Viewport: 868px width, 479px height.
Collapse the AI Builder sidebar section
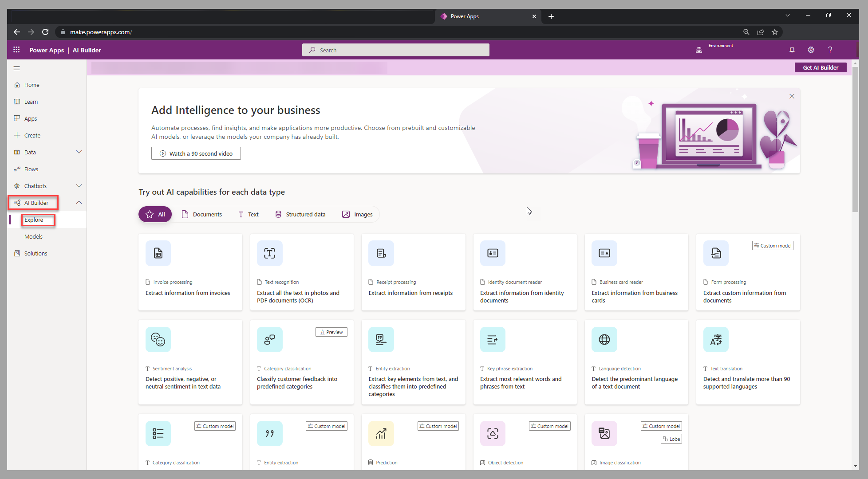[79, 202]
